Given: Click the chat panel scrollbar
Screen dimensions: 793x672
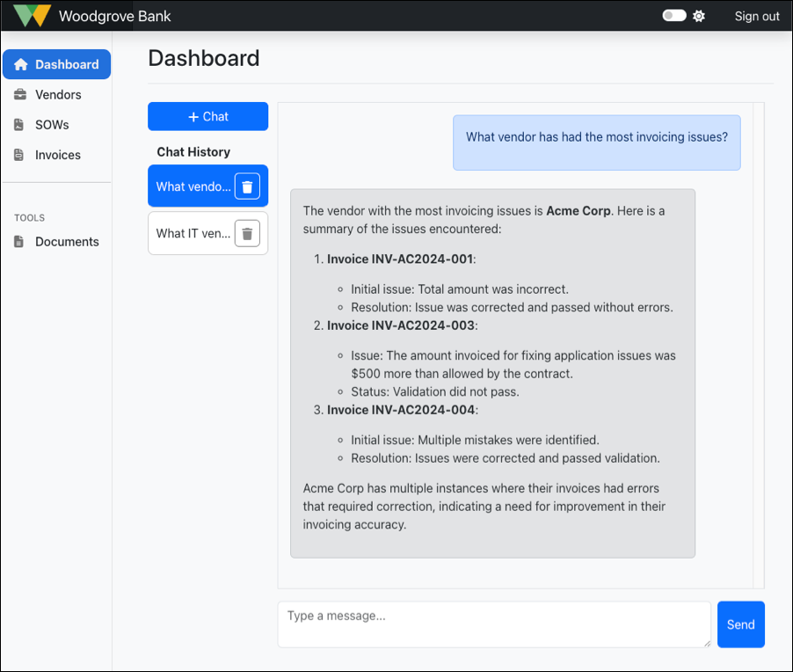Looking at the screenshot, I should coord(759,345).
